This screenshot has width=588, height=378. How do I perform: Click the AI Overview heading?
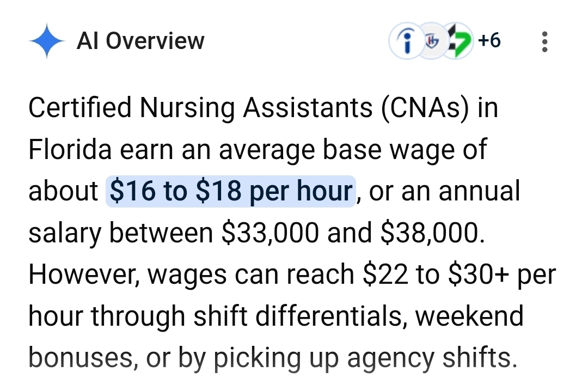140,41
